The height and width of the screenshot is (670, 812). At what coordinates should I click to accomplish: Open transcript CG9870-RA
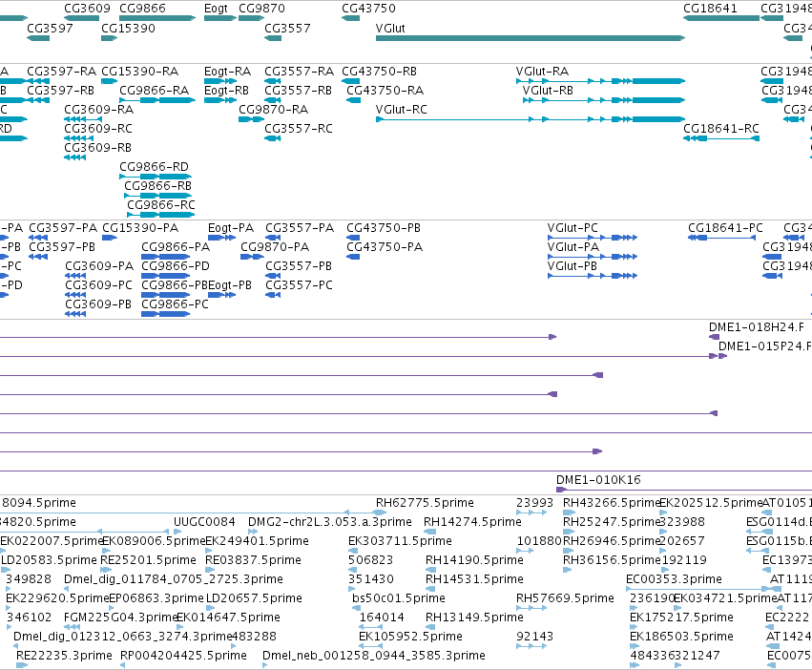[251, 119]
